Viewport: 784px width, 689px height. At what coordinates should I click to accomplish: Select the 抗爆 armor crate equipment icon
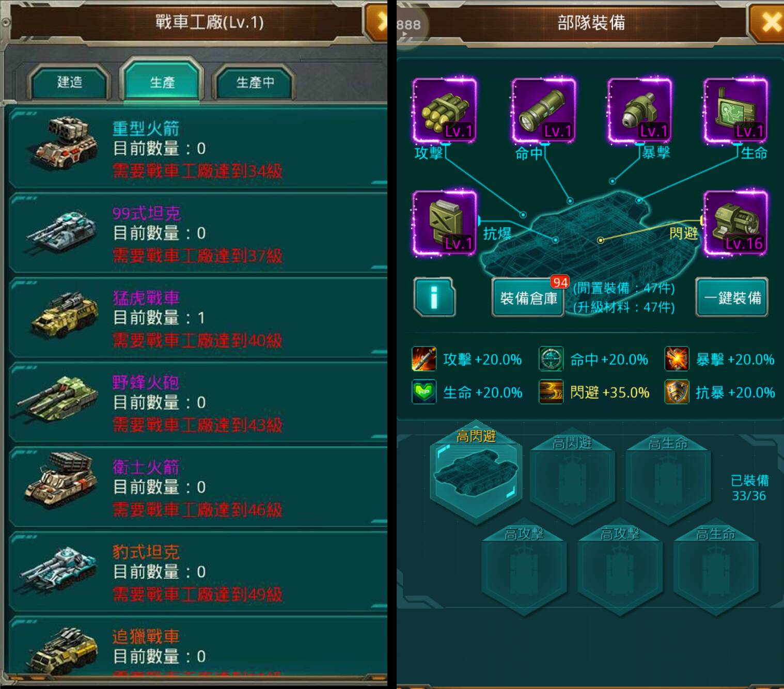click(x=444, y=223)
